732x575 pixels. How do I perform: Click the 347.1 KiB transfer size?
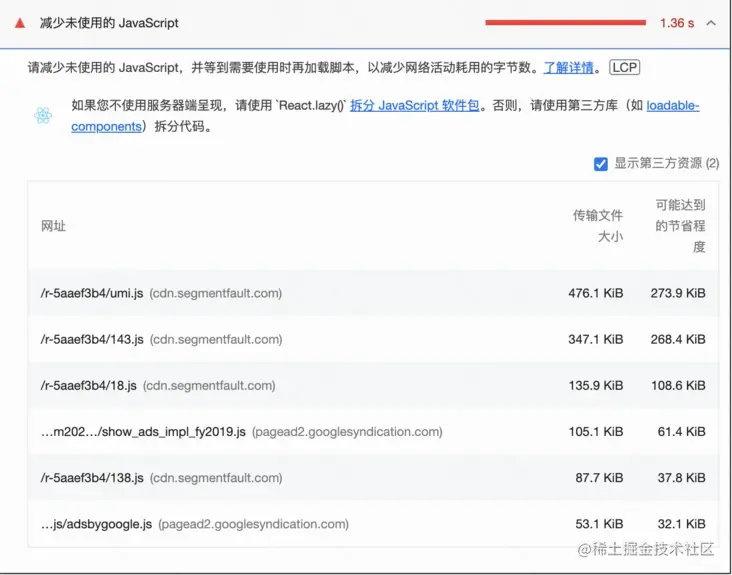[596, 339]
